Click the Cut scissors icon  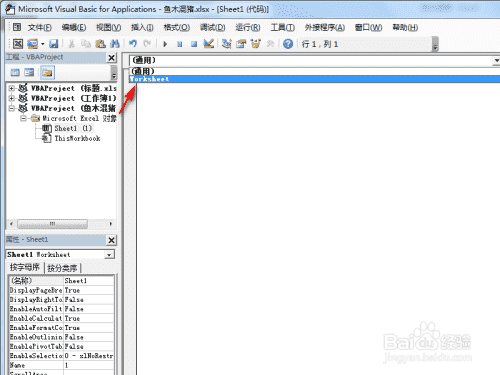click(71, 44)
